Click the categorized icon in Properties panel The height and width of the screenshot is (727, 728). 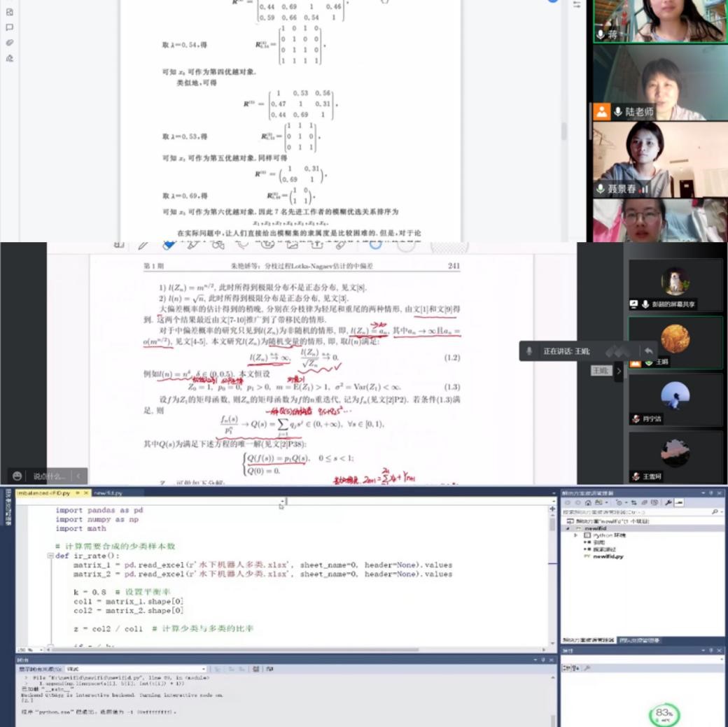tap(566, 668)
